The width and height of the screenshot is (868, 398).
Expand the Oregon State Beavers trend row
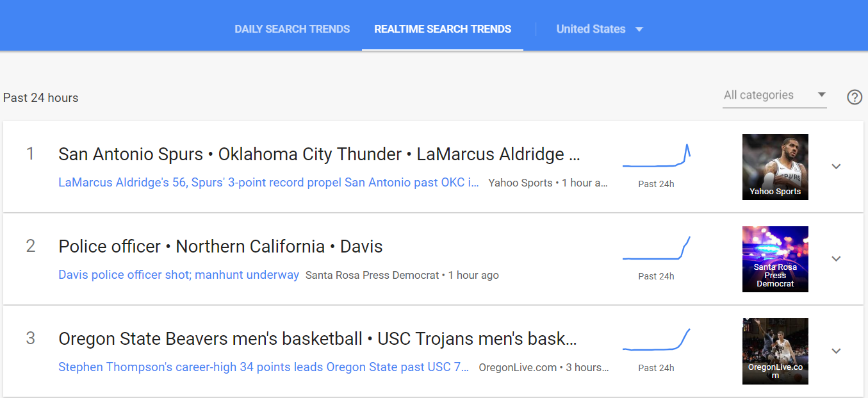pyautogui.click(x=835, y=351)
